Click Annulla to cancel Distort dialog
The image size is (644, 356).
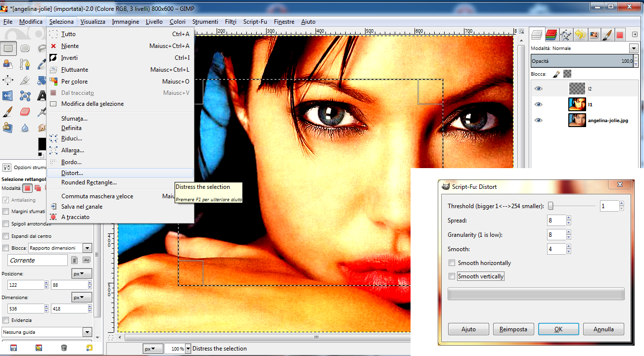click(x=603, y=329)
